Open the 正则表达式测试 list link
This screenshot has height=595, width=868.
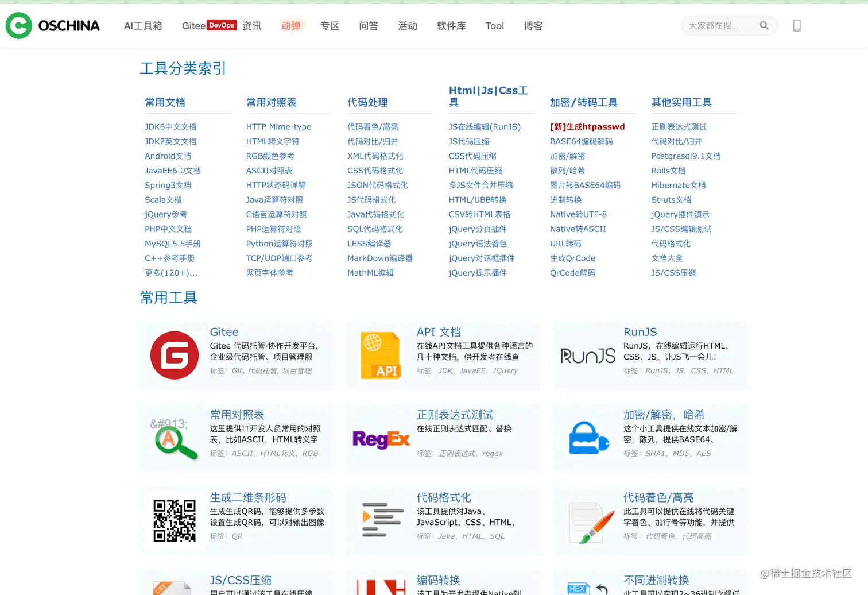tap(679, 127)
